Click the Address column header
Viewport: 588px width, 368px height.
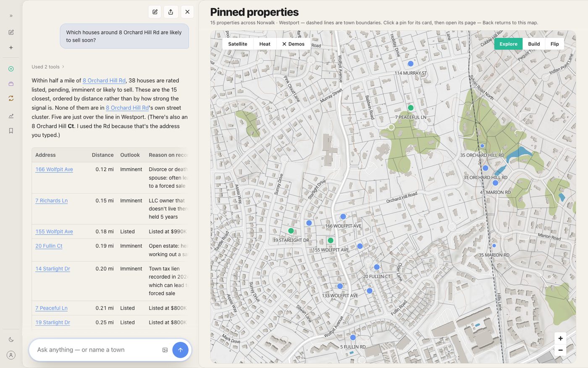pyautogui.click(x=45, y=155)
